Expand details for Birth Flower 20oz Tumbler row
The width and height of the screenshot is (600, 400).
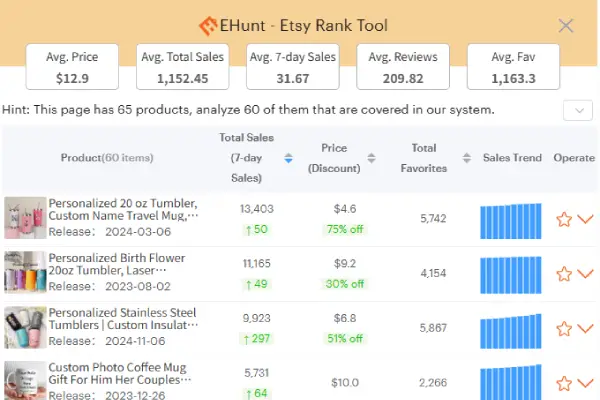585,274
